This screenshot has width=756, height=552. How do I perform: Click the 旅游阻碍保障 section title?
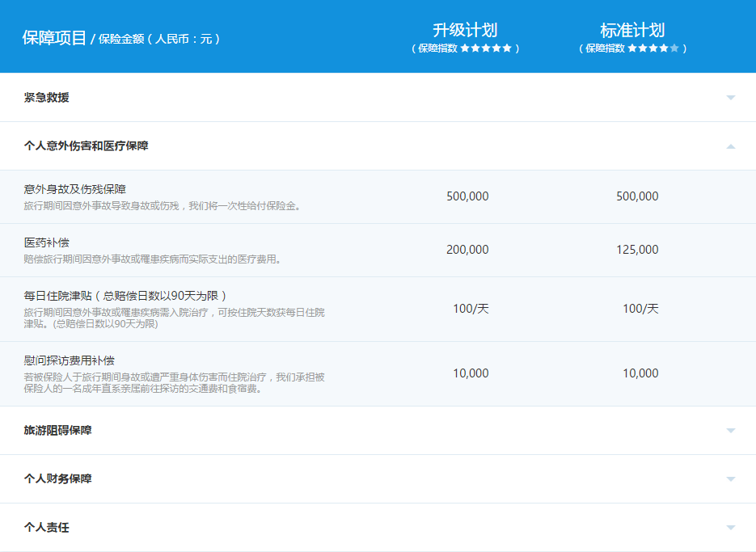pyautogui.click(x=58, y=430)
